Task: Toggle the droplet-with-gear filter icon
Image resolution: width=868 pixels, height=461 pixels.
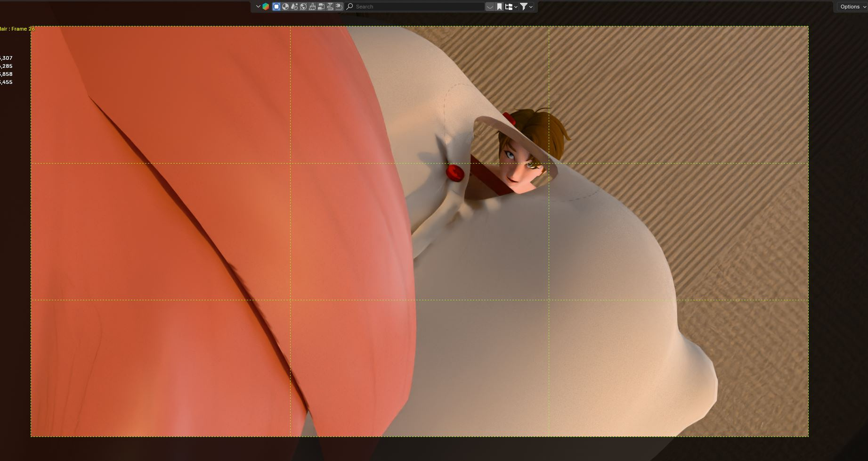Action: 294,7
